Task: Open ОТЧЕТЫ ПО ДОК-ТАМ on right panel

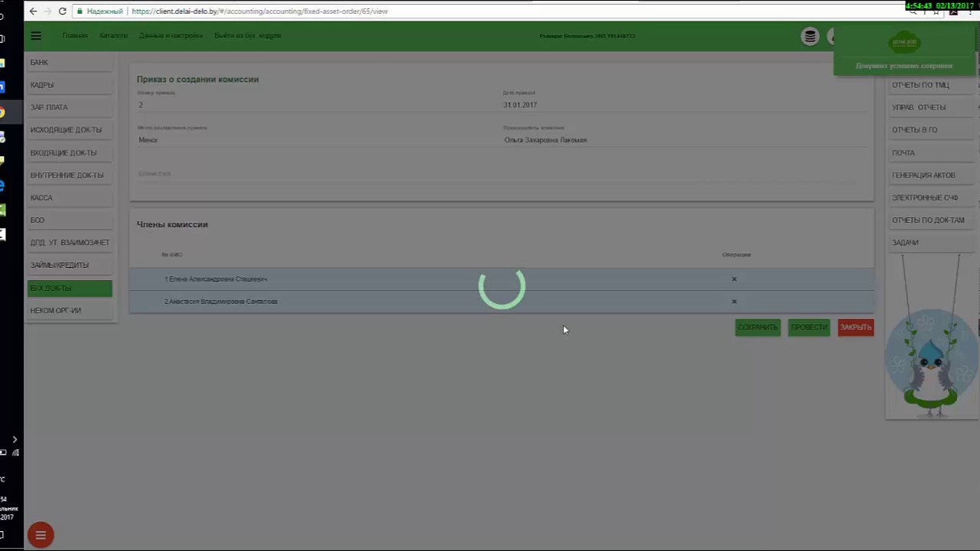Action: [x=930, y=220]
